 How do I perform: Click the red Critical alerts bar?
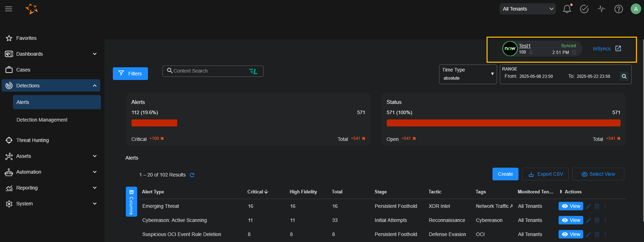pyautogui.click(x=154, y=123)
